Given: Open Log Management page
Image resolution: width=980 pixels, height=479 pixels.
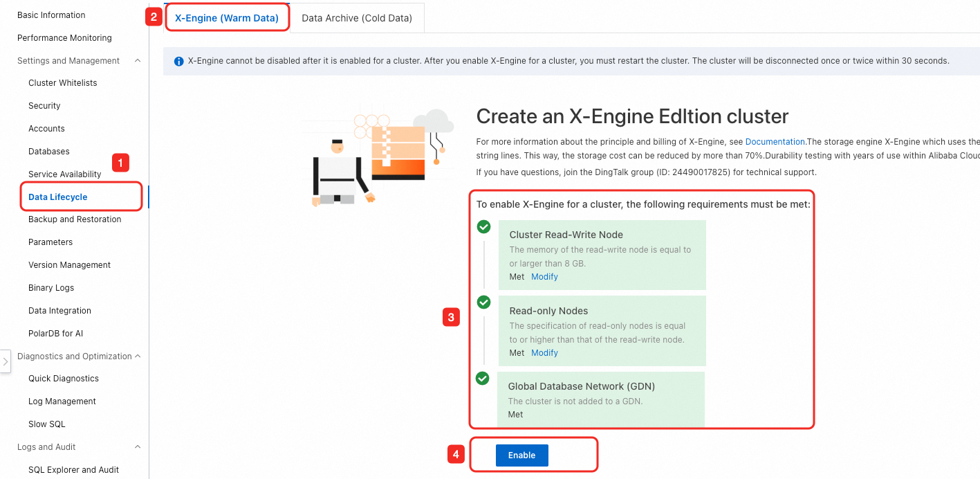Looking at the screenshot, I should (x=62, y=401).
